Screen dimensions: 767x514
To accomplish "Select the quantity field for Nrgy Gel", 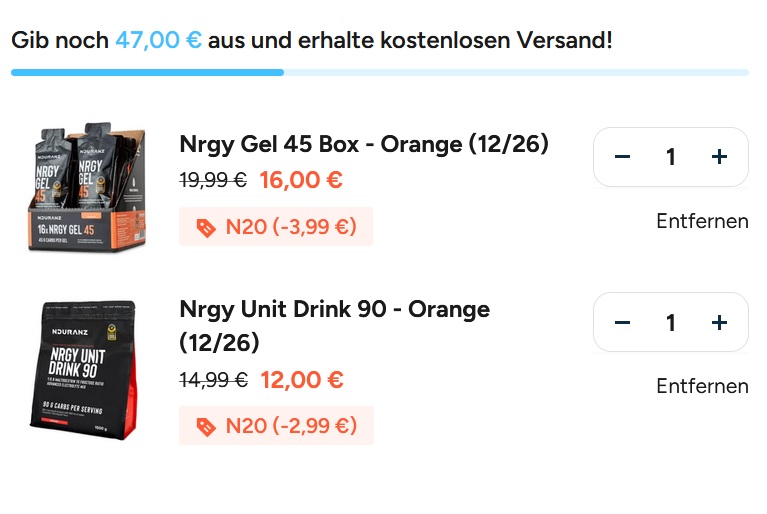I will [671, 157].
